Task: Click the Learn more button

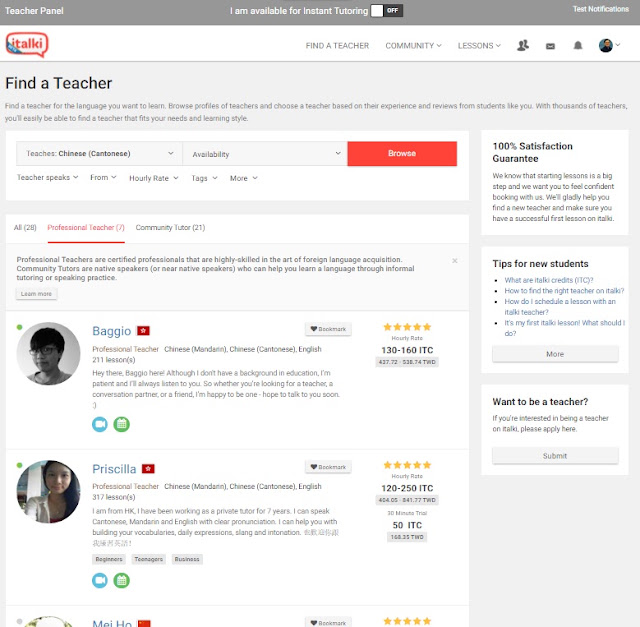Action: [36, 293]
